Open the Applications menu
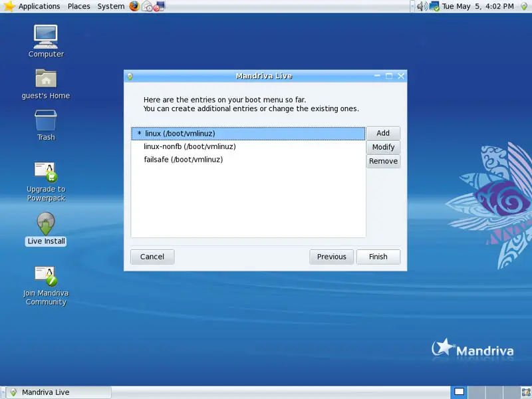The height and width of the screenshot is (399, 532). [x=39, y=6]
